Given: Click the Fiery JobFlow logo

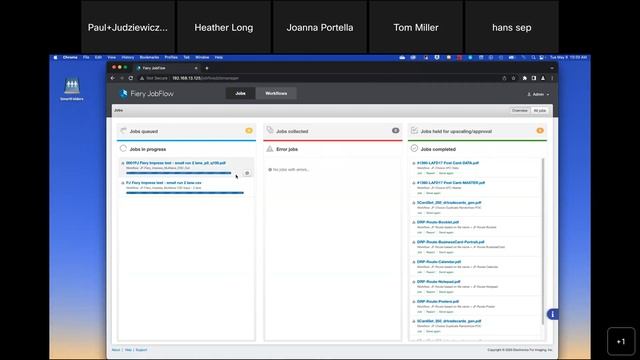Looking at the screenshot, I should [x=146, y=93].
